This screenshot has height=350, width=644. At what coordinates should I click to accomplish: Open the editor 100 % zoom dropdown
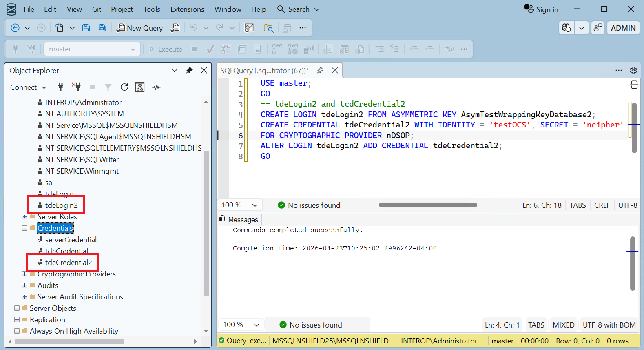click(240, 205)
